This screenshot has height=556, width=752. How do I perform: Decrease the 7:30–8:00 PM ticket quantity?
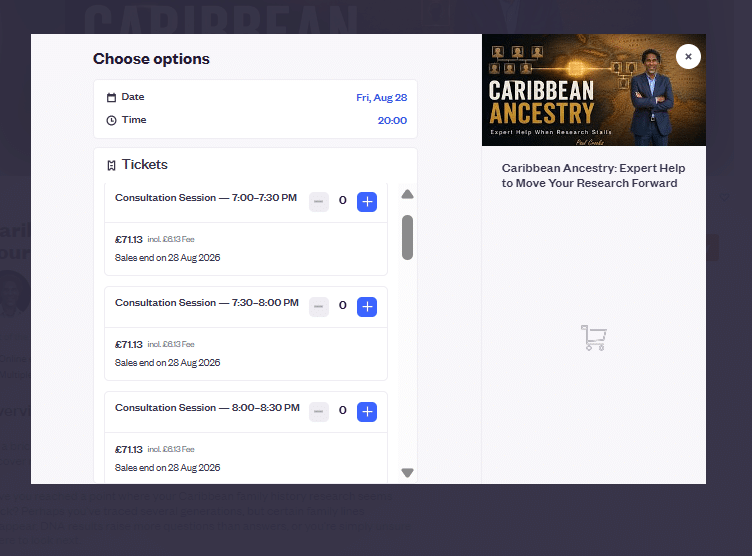point(319,307)
